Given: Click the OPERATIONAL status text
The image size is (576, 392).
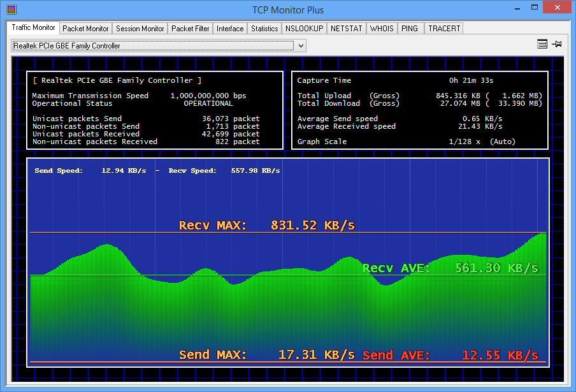Looking at the screenshot, I should pos(208,103).
